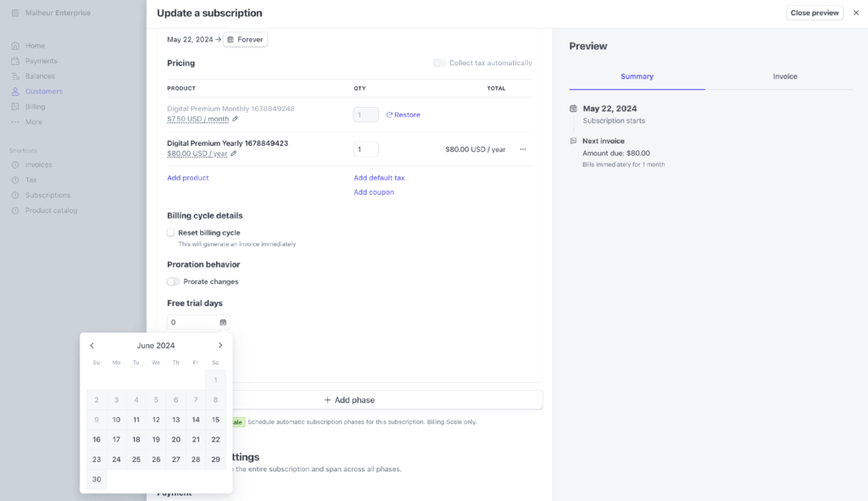Go to Payments in the sidebar

pyautogui.click(x=41, y=61)
